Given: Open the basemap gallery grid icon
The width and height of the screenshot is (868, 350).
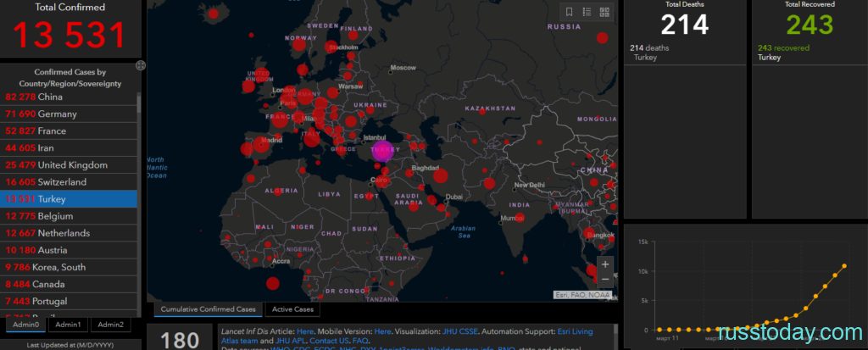Looking at the screenshot, I should pos(604,12).
